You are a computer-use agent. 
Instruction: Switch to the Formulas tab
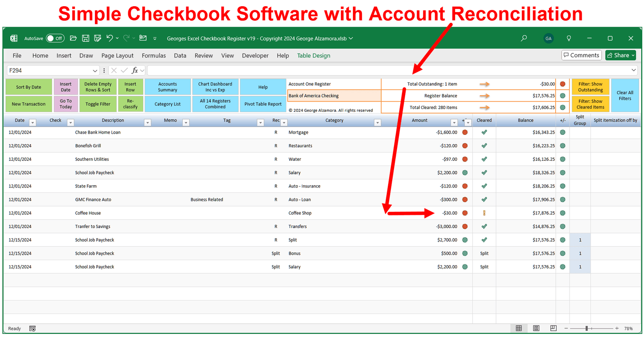tap(154, 56)
